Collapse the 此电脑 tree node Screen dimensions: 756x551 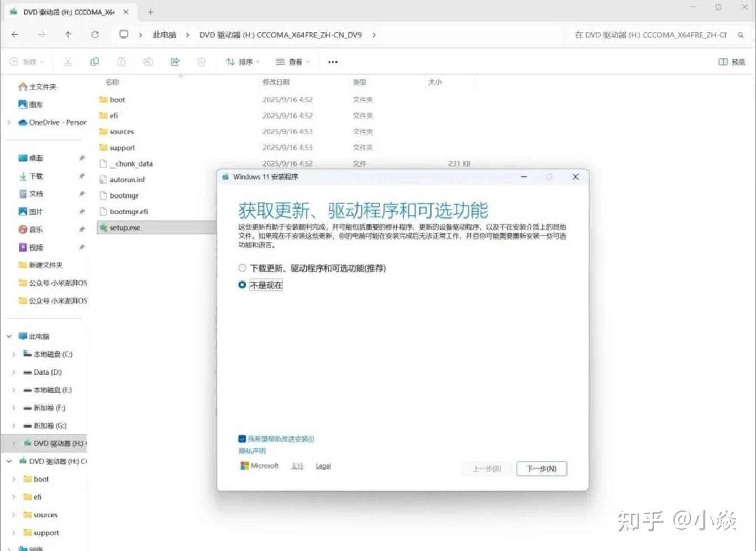click(9, 336)
